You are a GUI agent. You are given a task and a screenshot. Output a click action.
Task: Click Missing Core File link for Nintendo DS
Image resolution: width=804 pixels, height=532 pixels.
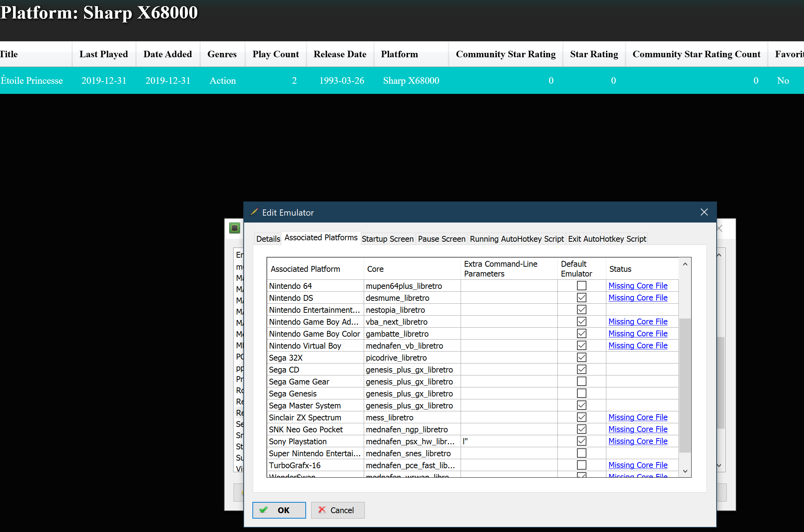pyautogui.click(x=638, y=298)
